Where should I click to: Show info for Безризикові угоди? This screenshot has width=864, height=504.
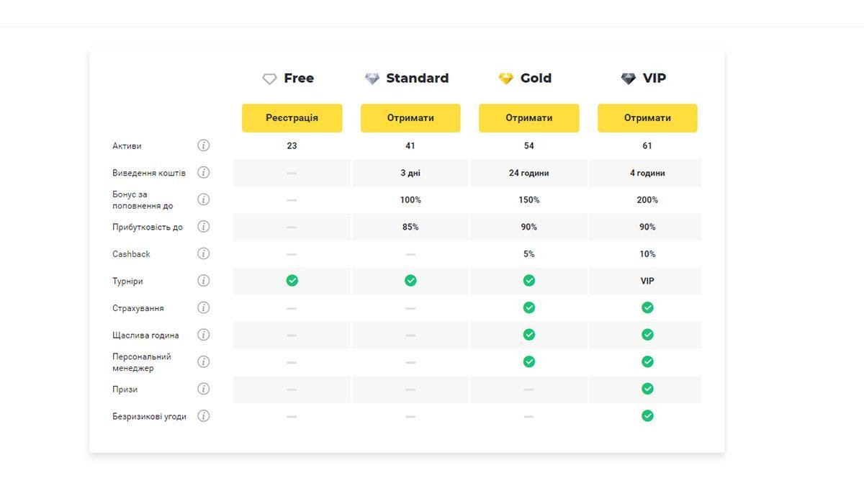(x=203, y=415)
